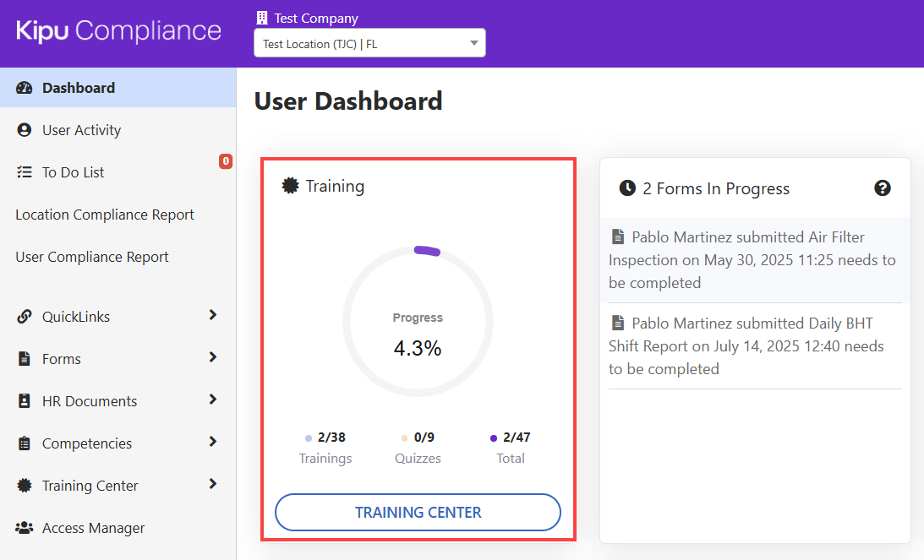924x560 pixels.
Task: Click the To Do List checklist icon
Action: pos(25,172)
